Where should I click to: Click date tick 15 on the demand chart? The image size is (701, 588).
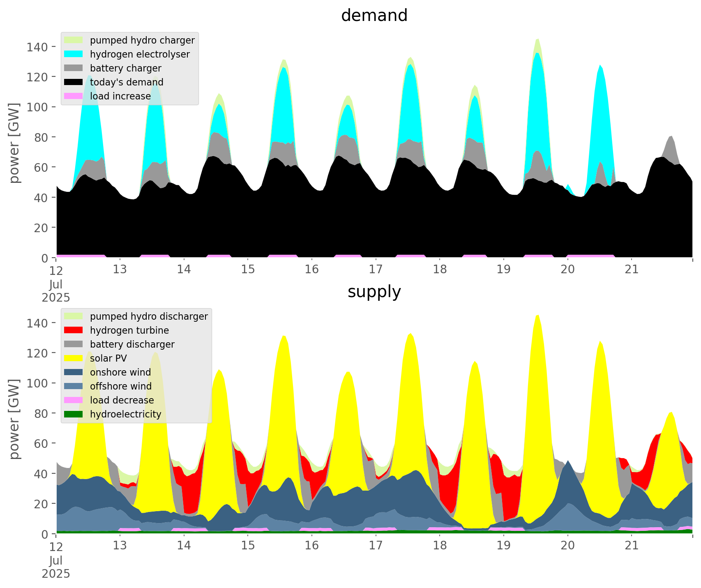(x=248, y=270)
